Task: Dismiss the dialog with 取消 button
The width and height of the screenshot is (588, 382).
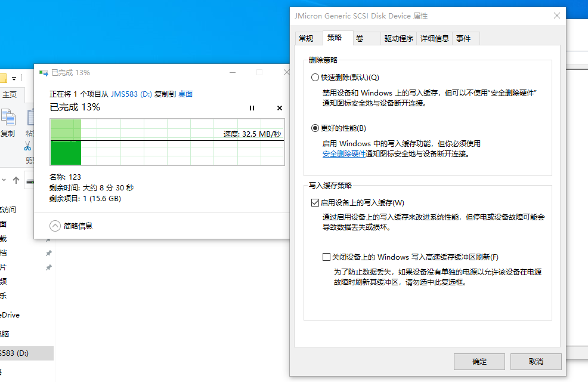Action: (x=536, y=361)
